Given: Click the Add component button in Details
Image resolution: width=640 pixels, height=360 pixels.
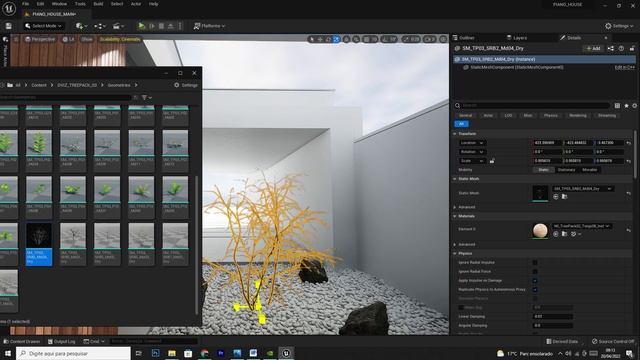Looking at the screenshot, I should [x=593, y=48].
